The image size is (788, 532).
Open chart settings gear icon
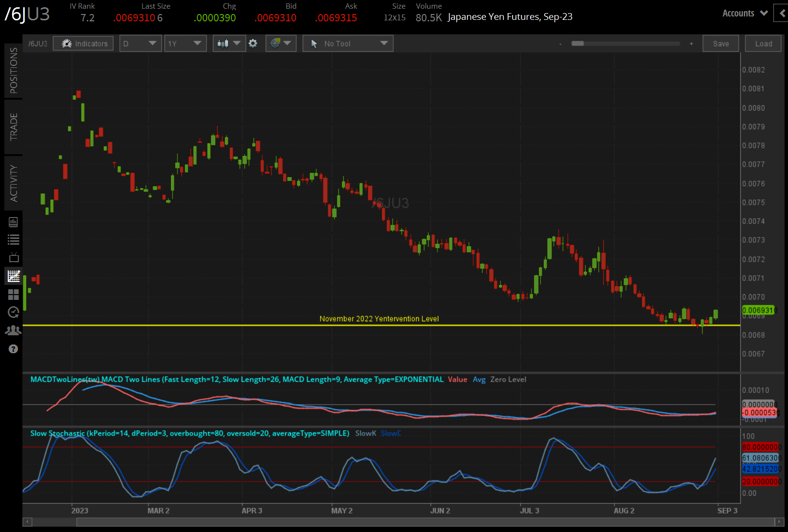253,44
